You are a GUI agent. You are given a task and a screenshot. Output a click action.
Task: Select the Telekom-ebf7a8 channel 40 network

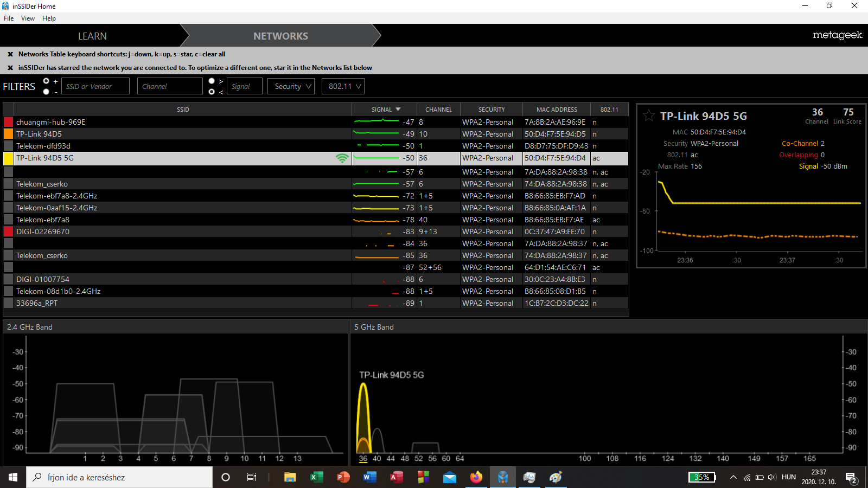point(316,220)
